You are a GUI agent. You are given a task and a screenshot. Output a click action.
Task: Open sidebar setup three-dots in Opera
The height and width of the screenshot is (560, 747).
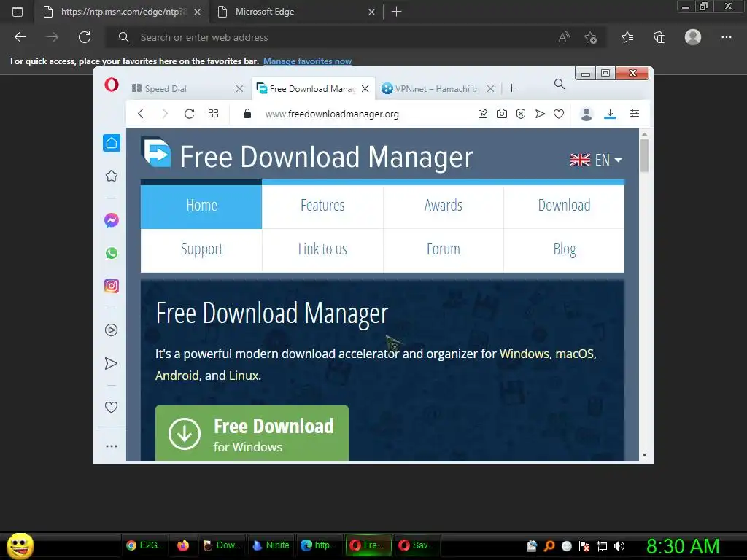tap(112, 446)
